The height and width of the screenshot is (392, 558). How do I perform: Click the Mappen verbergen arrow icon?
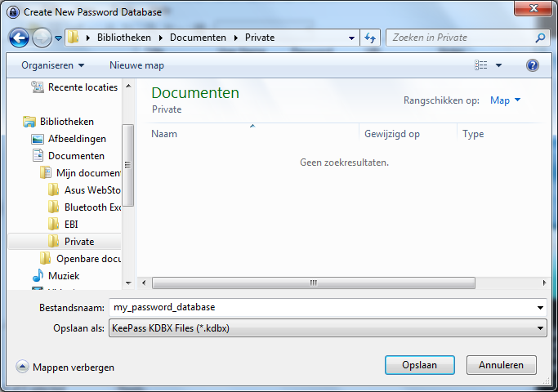22,367
